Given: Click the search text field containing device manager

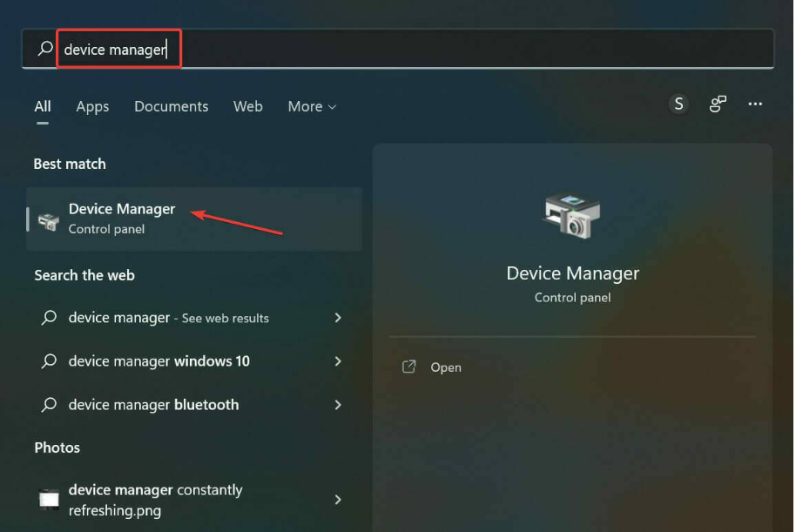Looking at the screenshot, I should [398, 49].
